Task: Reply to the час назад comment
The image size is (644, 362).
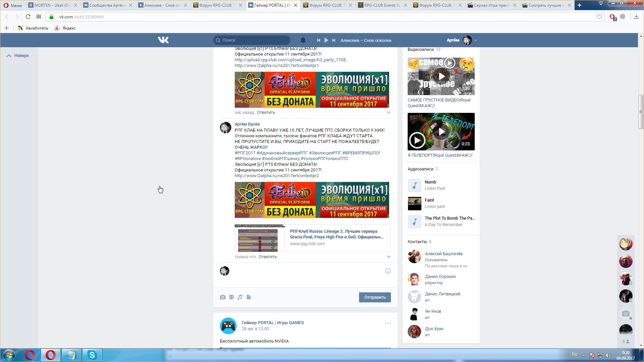Action: tap(266, 113)
